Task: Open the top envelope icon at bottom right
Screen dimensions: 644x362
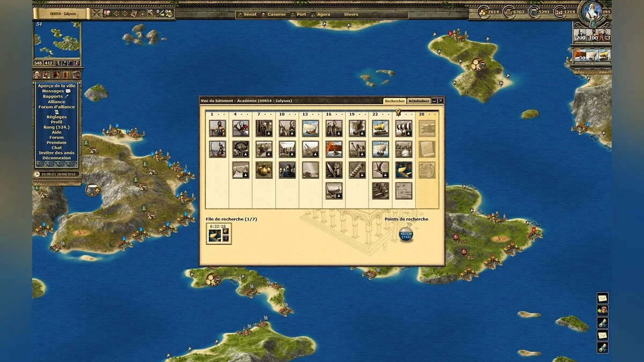Action: click(x=603, y=298)
